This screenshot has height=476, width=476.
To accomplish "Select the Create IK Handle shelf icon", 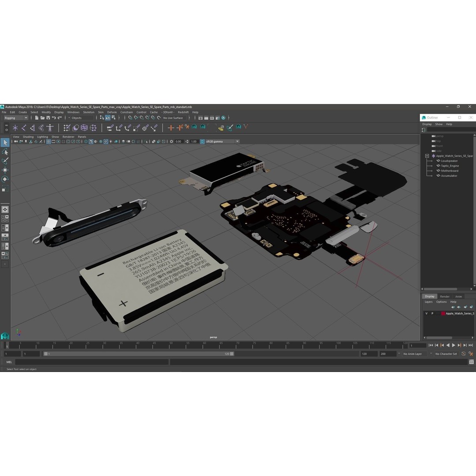I will click(x=33, y=128).
